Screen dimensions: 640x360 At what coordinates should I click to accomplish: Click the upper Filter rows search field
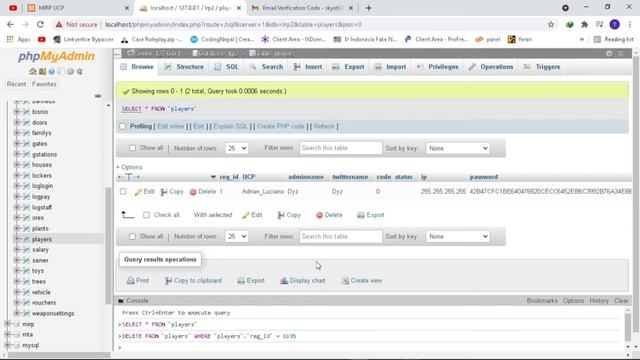340,148
